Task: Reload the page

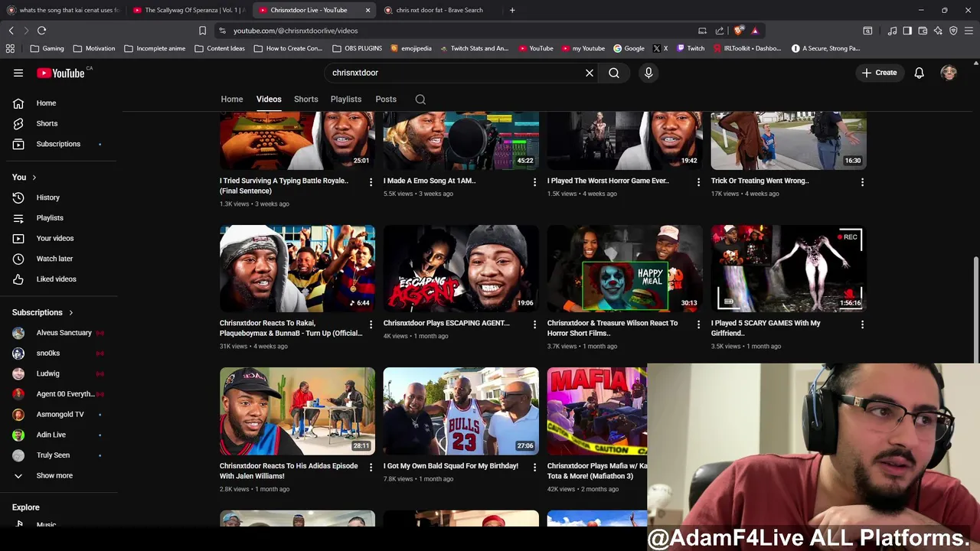Action: tap(41, 31)
